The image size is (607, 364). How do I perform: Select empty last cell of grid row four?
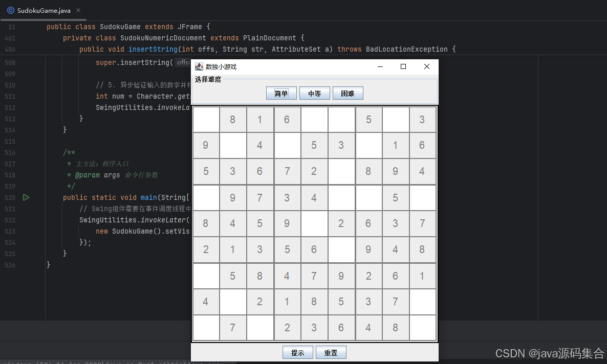point(423,198)
